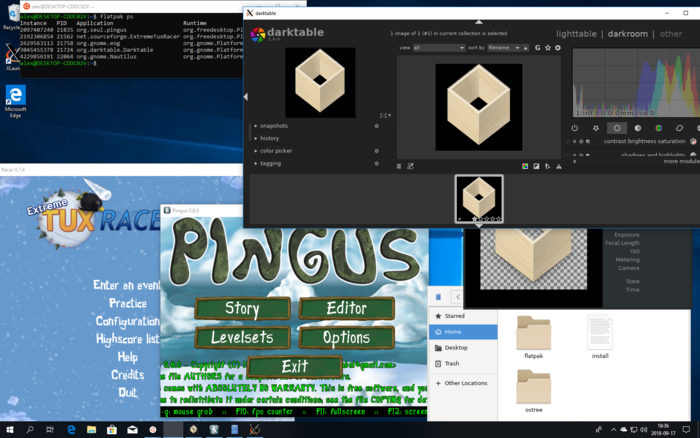Toggle overexposure warning icon below image
Image resolution: width=700 pixels, height=438 pixels.
536,166
